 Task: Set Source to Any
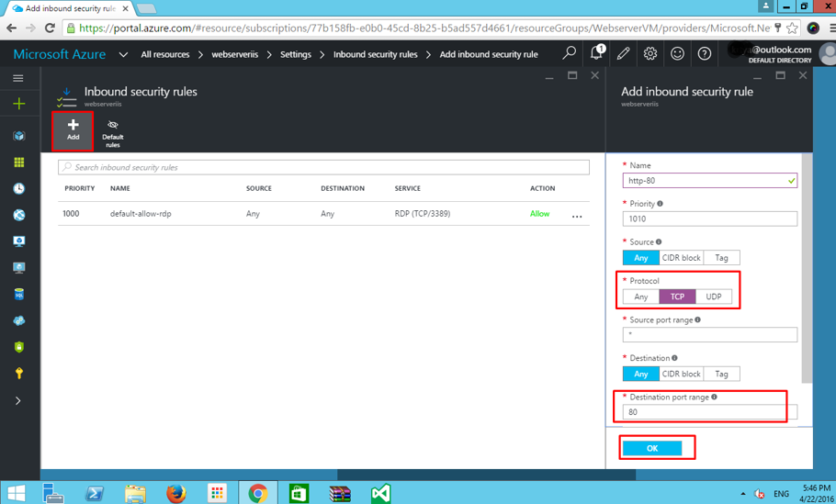click(641, 258)
